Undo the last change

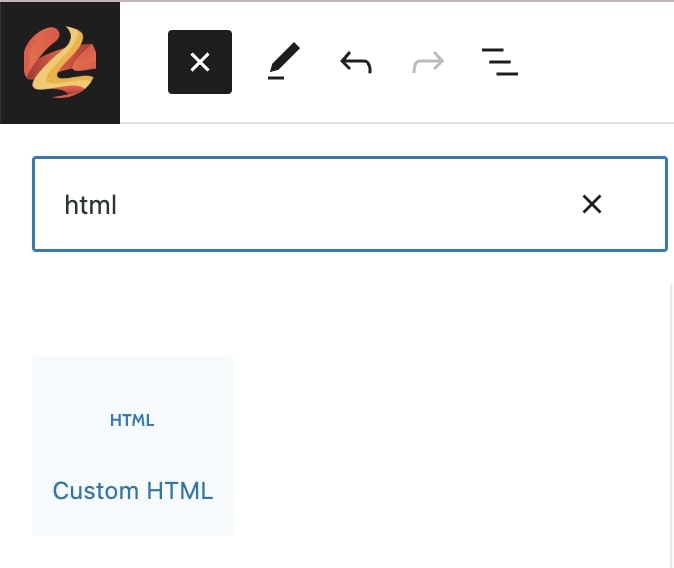coord(356,63)
